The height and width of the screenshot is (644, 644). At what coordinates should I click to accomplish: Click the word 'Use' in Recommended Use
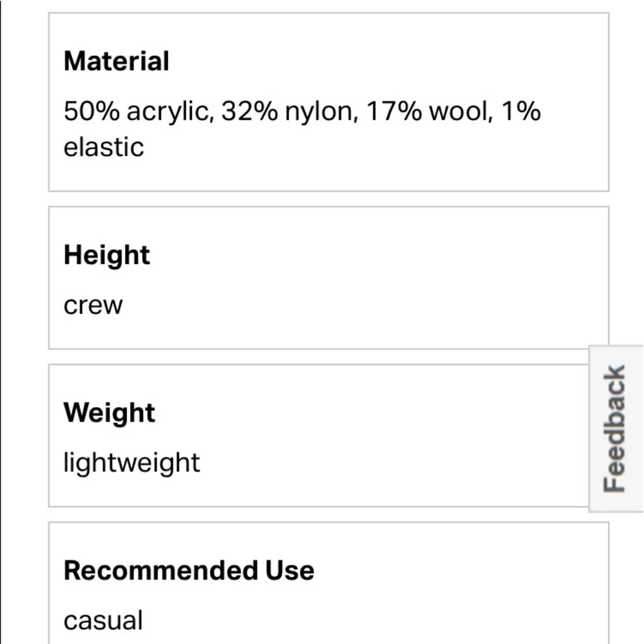click(x=290, y=571)
